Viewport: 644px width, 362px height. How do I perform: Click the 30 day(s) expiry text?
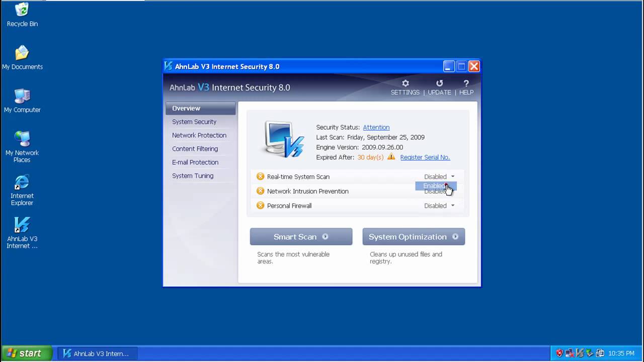pyautogui.click(x=370, y=157)
